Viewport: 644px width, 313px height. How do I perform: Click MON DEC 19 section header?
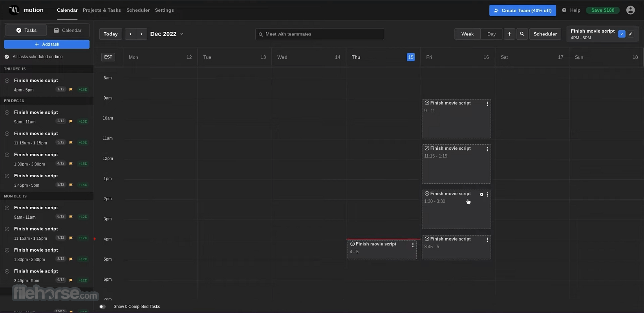[47, 196]
